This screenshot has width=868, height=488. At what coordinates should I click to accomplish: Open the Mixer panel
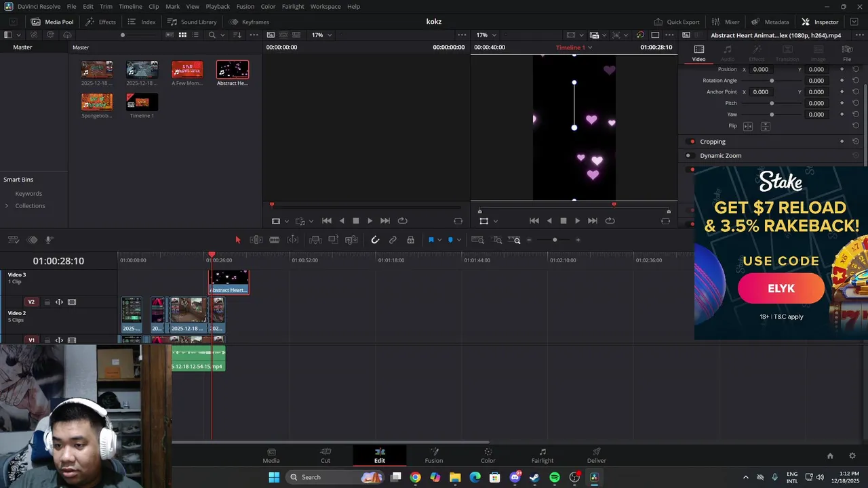(x=726, y=22)
